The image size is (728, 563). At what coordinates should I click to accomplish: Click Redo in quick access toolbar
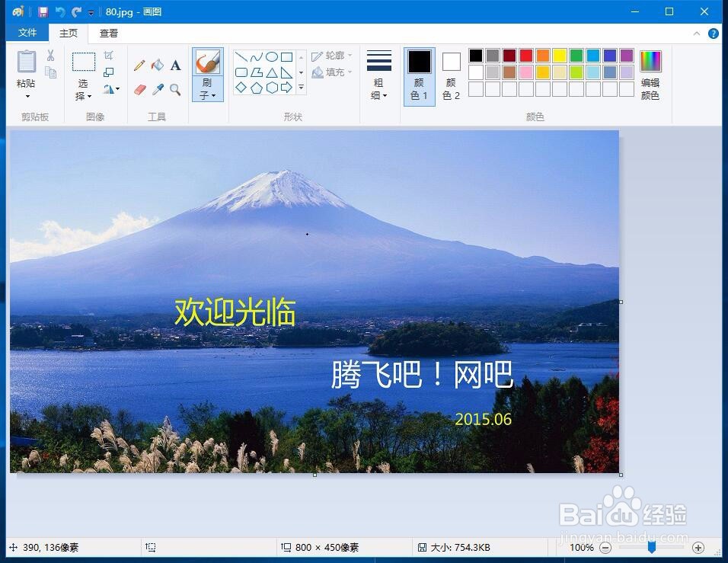(x=77, y=11)
